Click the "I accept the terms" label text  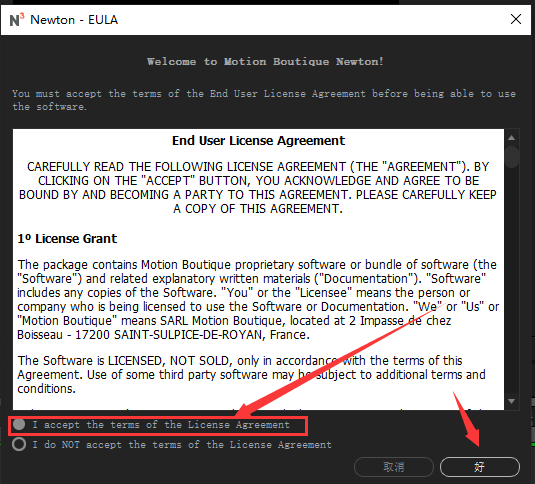click(161, 425)
